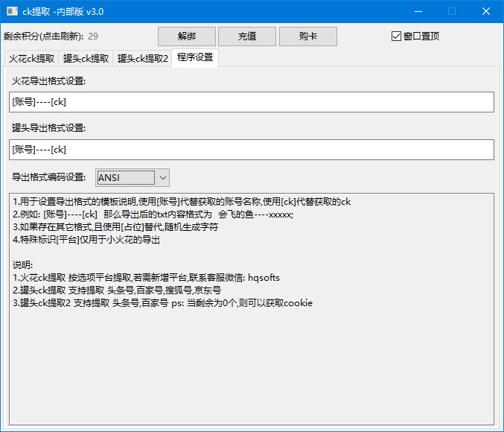Click the 导出格式编码设置 label
Screen dimensions: 504x432
48,177
